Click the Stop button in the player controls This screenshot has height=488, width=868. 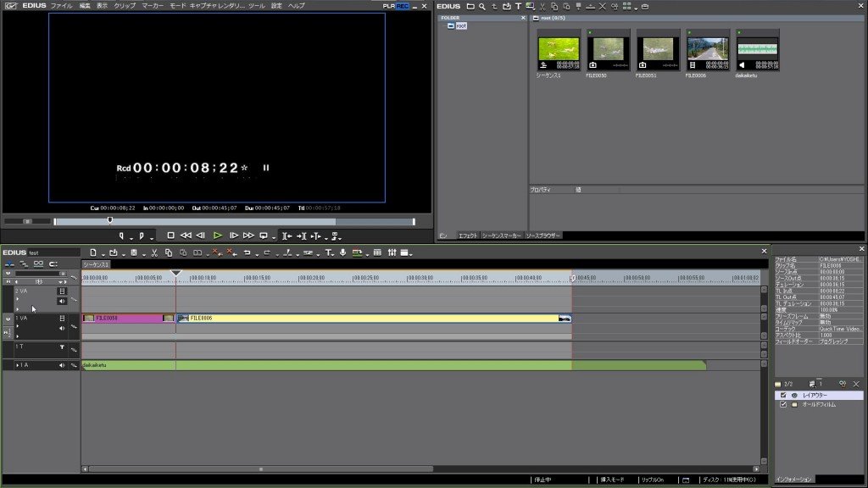tap(170, 236)
